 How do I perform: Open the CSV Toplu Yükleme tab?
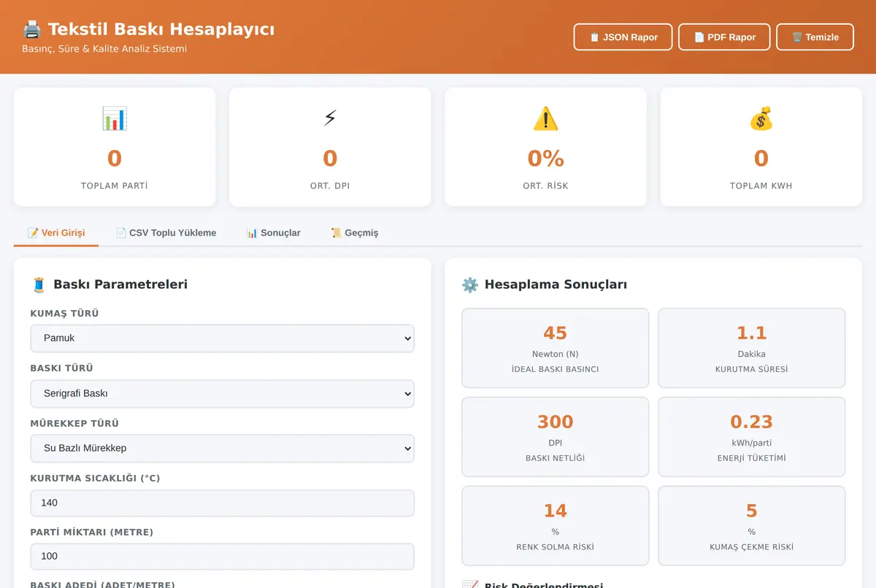pos(166,233)
